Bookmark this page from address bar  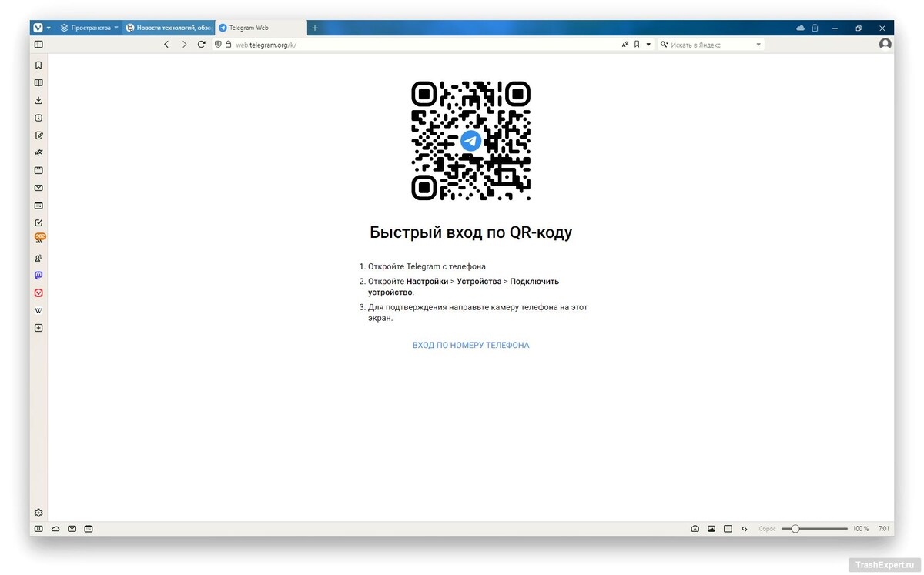637,45
